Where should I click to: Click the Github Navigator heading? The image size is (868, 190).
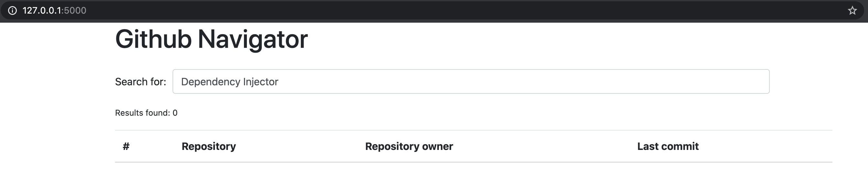pyautogui.click(x=211, y=39)
